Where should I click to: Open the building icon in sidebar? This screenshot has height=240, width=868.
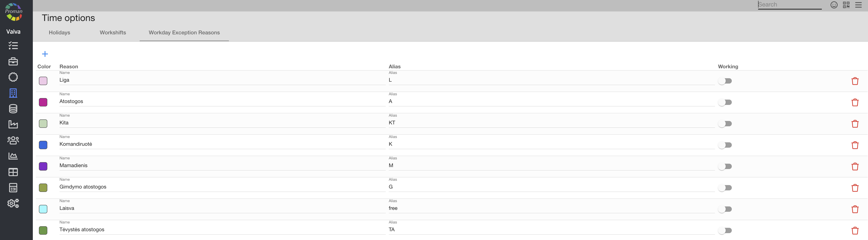13,93
